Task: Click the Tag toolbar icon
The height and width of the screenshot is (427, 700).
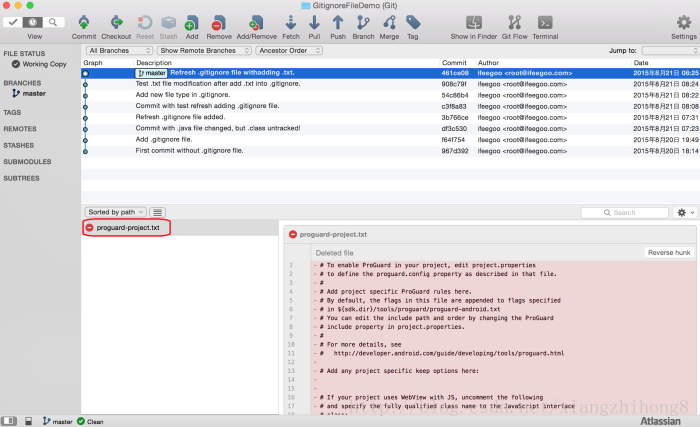Action: coord(413,22)
